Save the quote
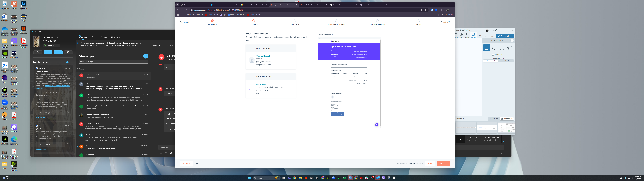Viewport: 644px width, 181px height. [x=430, y=163]
